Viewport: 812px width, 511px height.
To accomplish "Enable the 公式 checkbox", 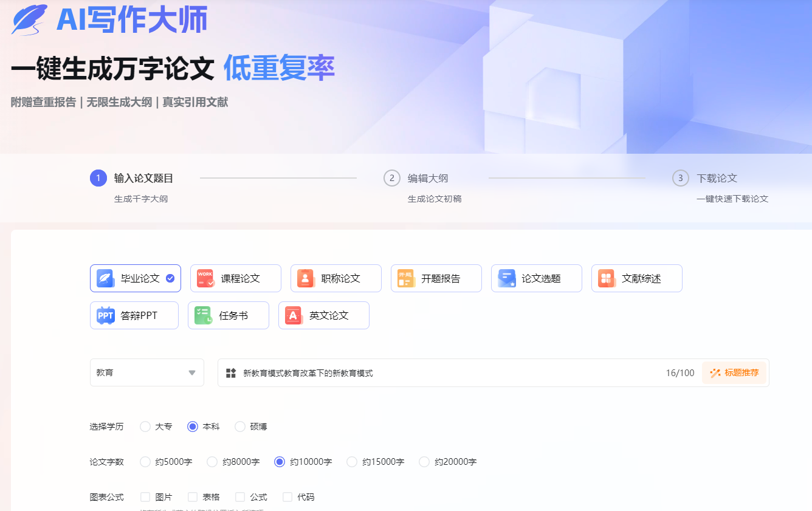I will (240, 497).
